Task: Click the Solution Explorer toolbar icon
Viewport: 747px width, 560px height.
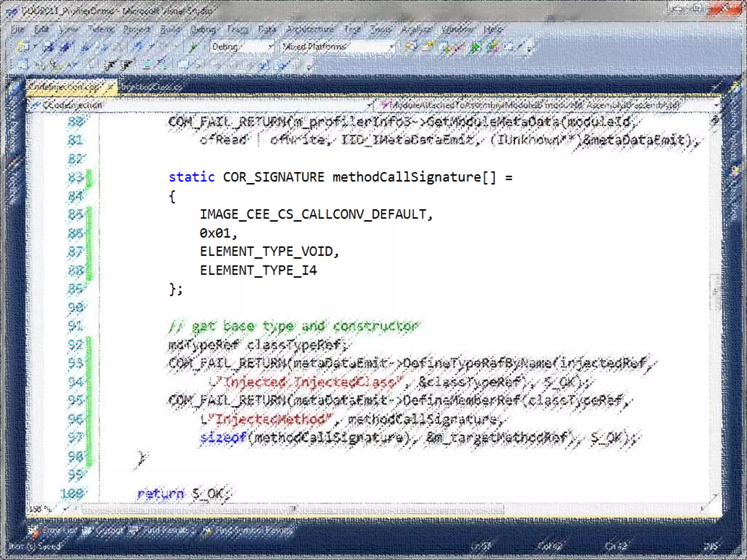Action: click(x=411, y=47)
